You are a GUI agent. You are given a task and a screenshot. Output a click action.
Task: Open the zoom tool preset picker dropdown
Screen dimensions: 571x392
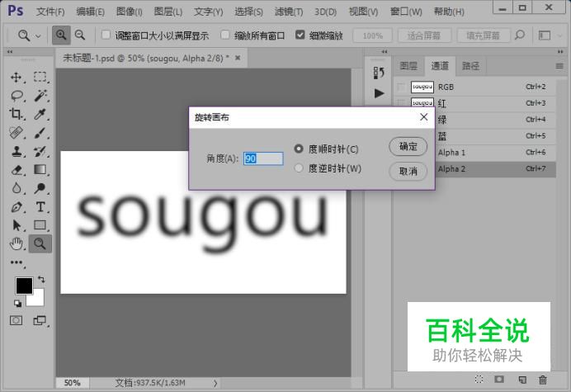38,35
